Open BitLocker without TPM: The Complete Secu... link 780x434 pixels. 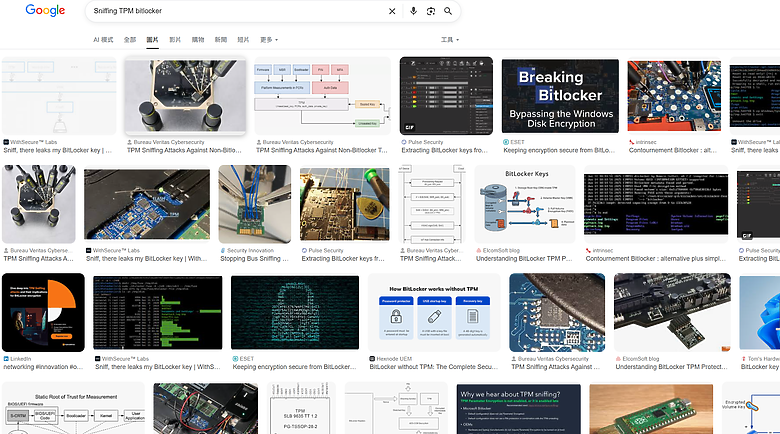pyautogui.click(x=434, y=367)
